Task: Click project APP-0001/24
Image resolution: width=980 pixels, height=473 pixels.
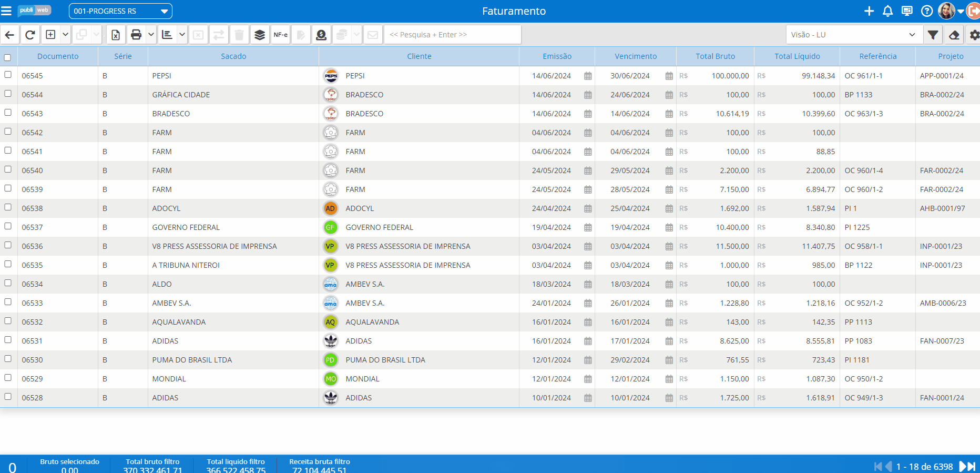Action: pos(942,76)
